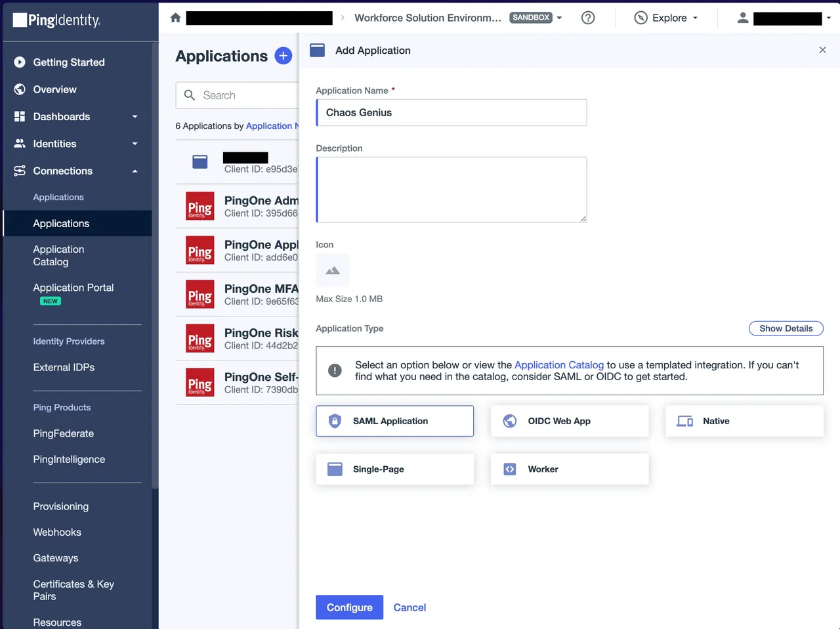The image size is (840, 629).
Task: Click the PingOne Admin application logo
Action: [200, 206]
